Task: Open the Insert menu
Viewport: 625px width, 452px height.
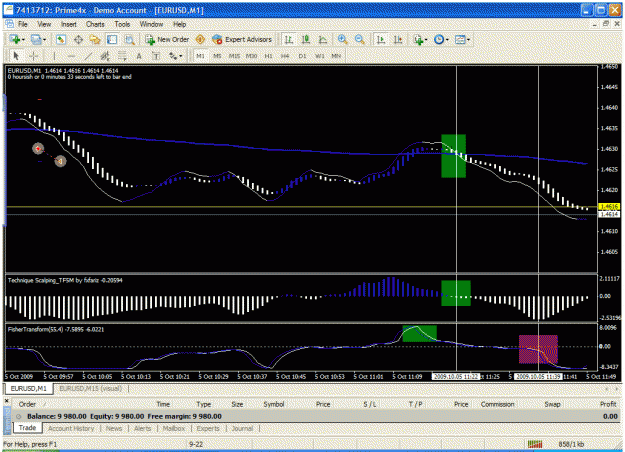Action: pyautogui.click(x=69, y=24)
